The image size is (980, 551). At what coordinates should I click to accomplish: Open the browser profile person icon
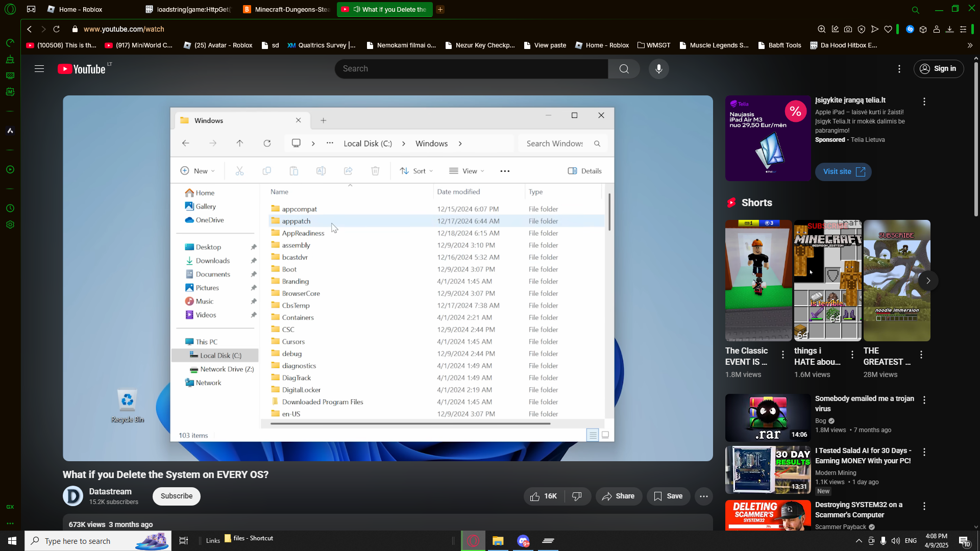(x=936, y=29)
